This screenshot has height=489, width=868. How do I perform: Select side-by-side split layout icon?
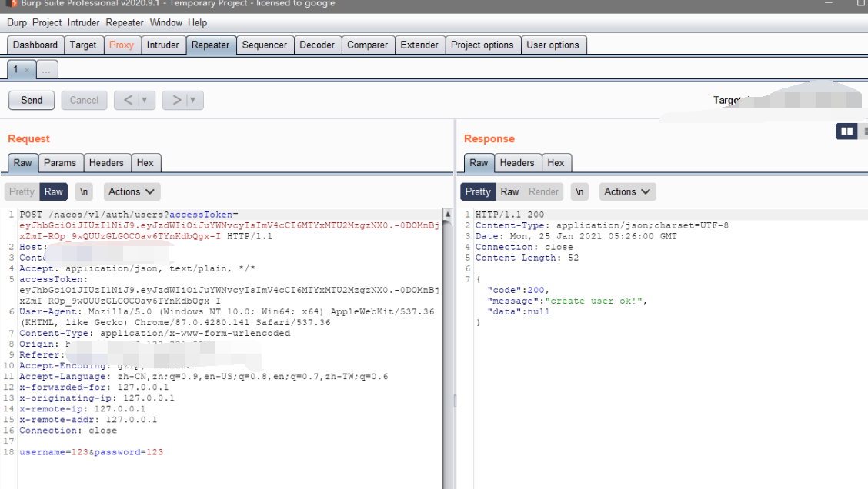click(x=846, y=131)
